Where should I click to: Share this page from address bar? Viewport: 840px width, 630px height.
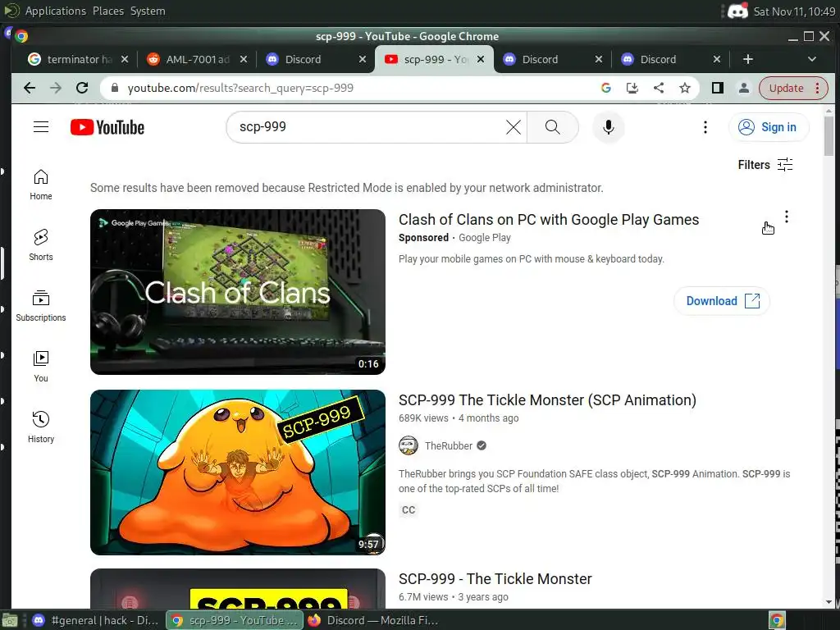coord(659,88)
